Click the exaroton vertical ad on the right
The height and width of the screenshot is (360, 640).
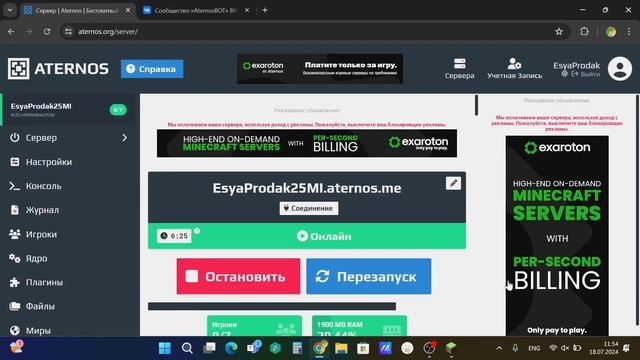pyautogui.click(x=557, y=236)
